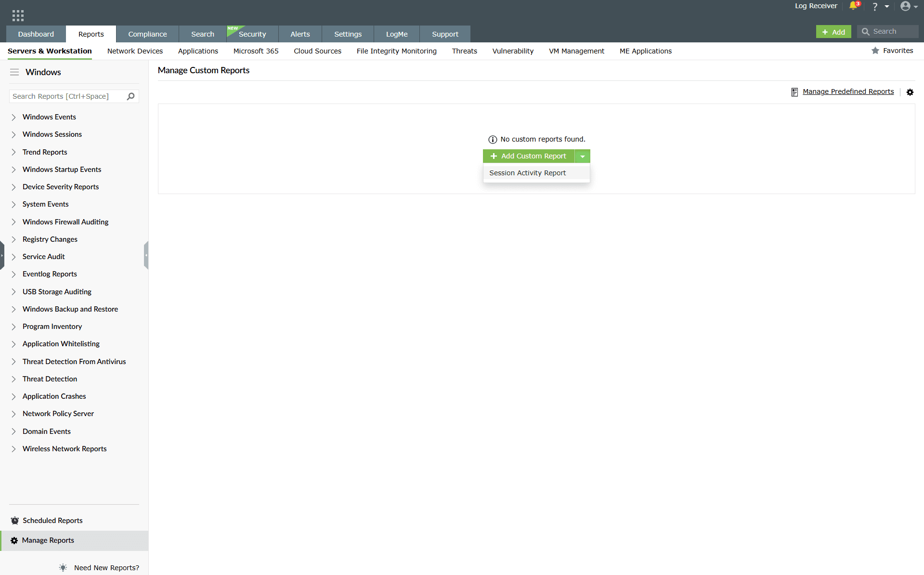
Task: Open the gear settings icon near Manage Predefined Reports
Action: click(x=910, y=92)
